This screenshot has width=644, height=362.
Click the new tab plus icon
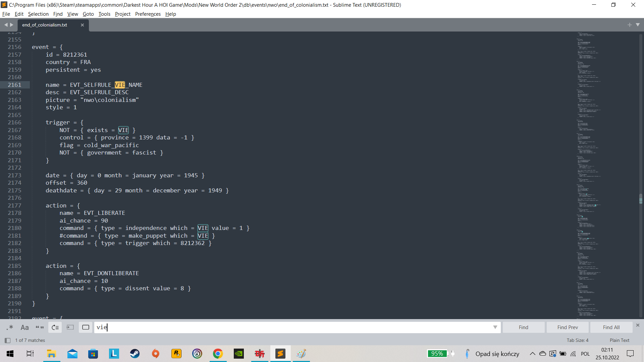click(x=629, y=25)
